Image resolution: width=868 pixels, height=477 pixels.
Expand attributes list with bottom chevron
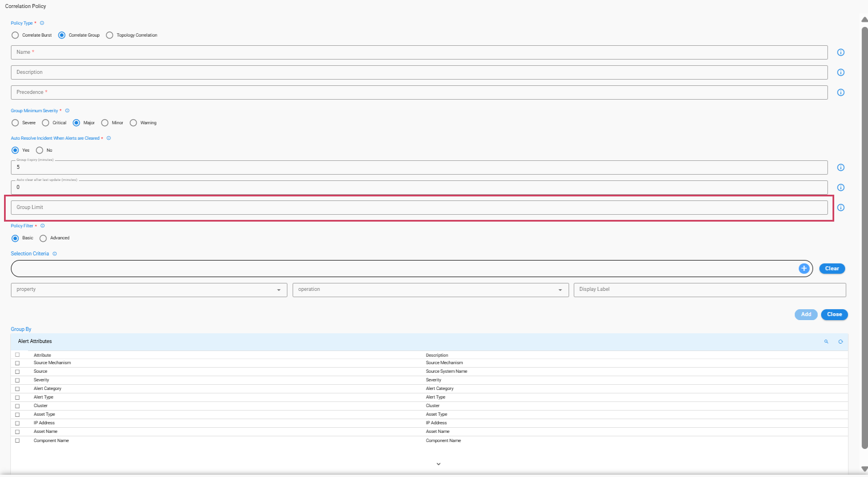439,464
